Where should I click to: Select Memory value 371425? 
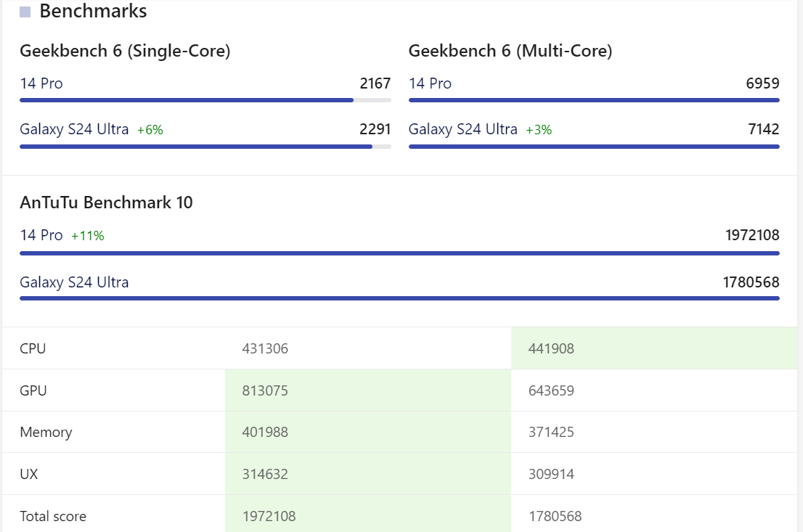tap(551, 432)
